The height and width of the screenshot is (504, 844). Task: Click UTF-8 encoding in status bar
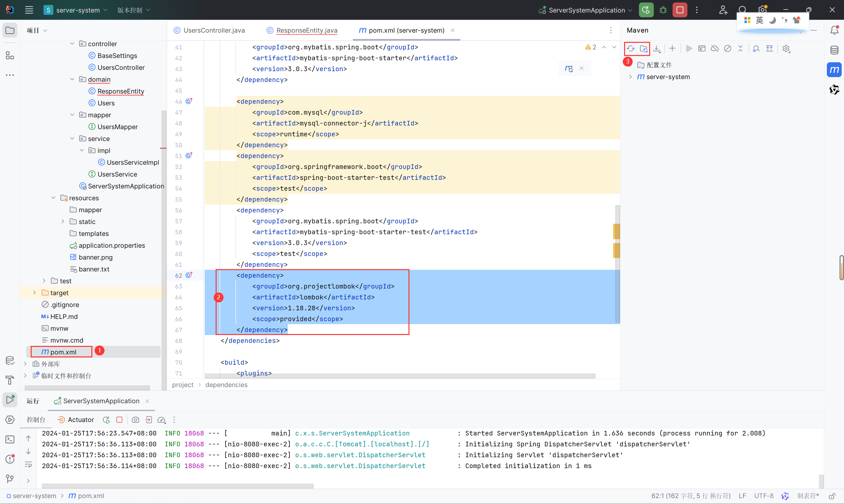point(764,496)
